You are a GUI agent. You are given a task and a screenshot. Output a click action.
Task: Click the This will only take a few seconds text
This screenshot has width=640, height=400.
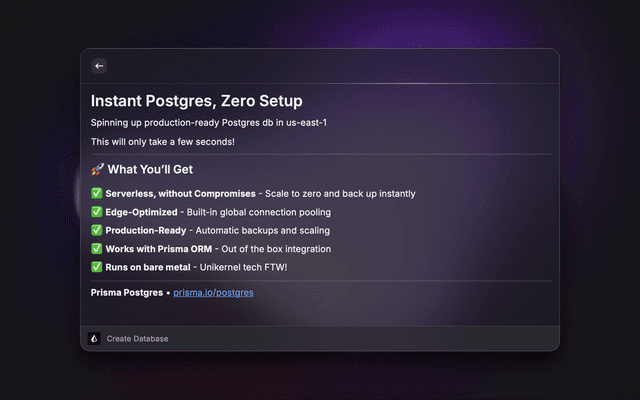click(x=162, y=142)
